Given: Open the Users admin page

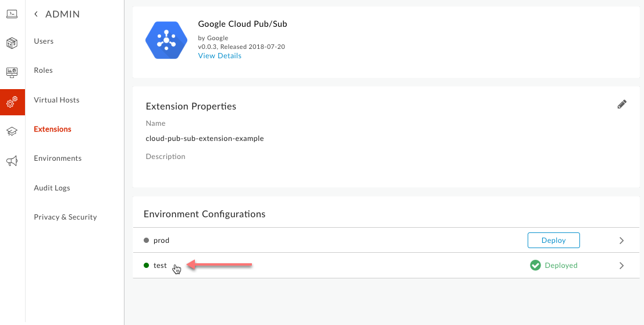Looking at the screenshot, I should click(44, 41).
